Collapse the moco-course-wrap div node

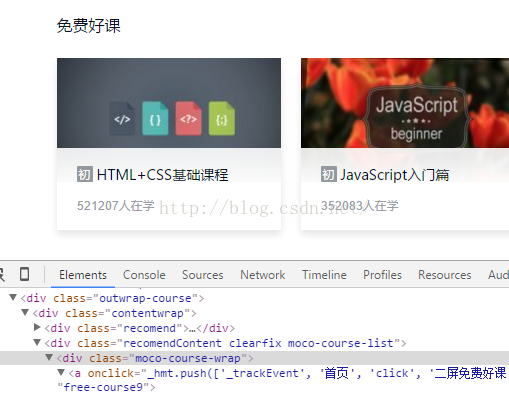pyautogui.click(x=49, y=357)
